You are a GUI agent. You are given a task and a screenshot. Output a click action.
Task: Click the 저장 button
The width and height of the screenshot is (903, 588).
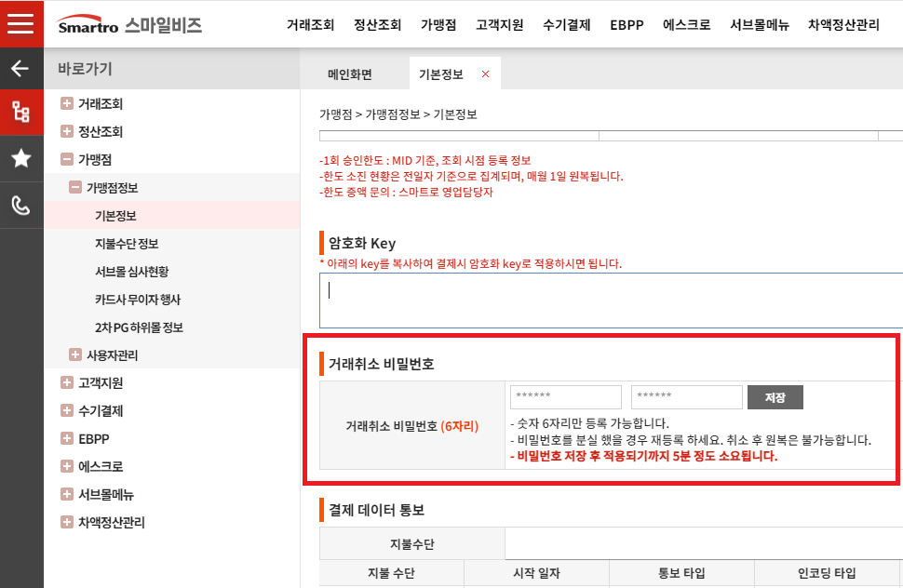[x=775, y=397]
